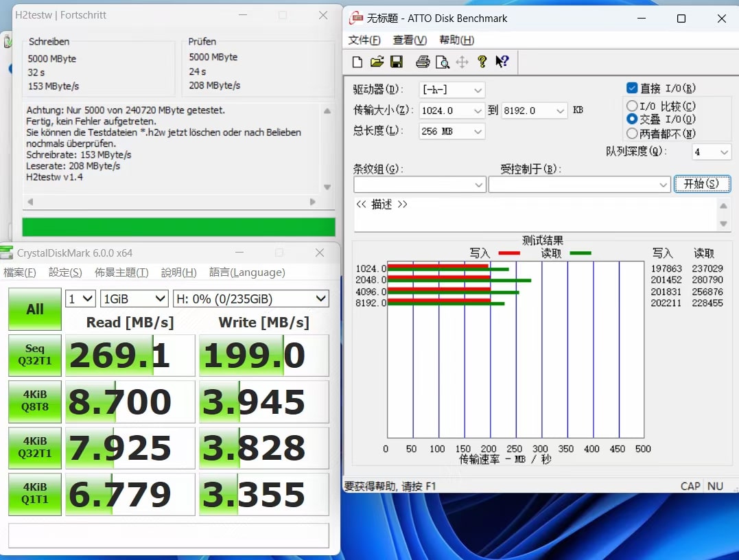Open the transfer size start dropdown 1024.0

[451, 110]
